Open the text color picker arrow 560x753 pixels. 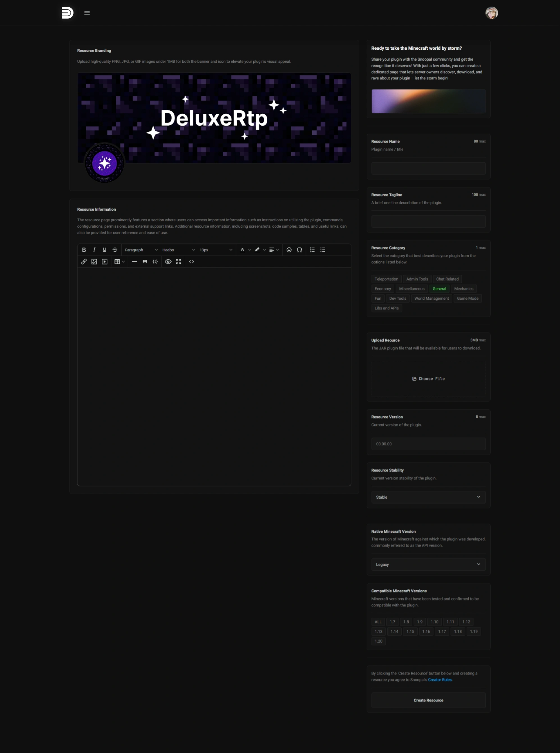250,250
